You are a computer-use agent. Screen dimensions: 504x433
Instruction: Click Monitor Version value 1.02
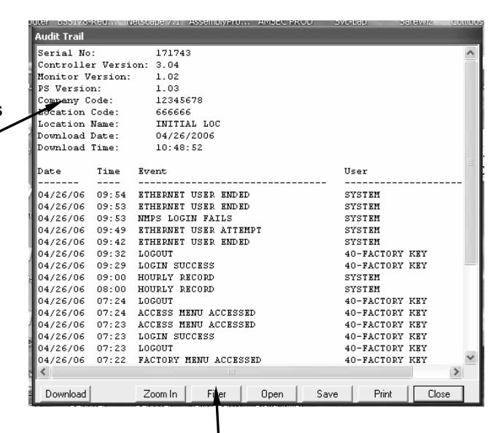(168, 77)
